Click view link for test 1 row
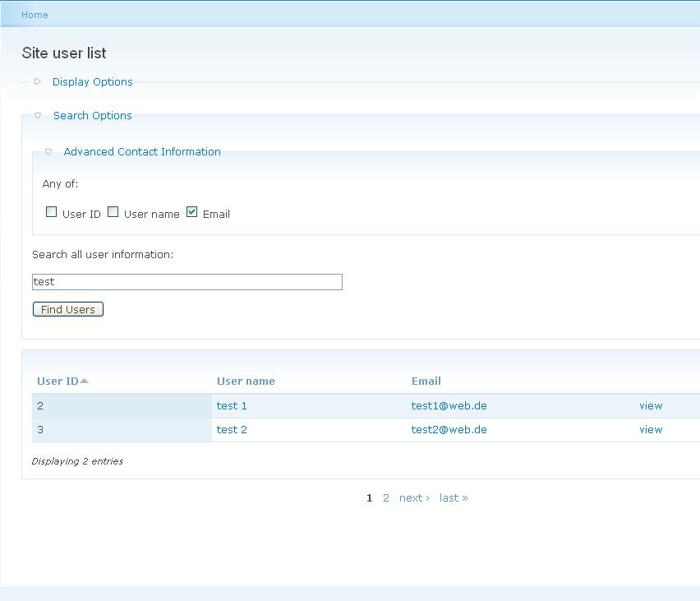The width and height of the screenshot is (700, 601). tap(651, 405)
